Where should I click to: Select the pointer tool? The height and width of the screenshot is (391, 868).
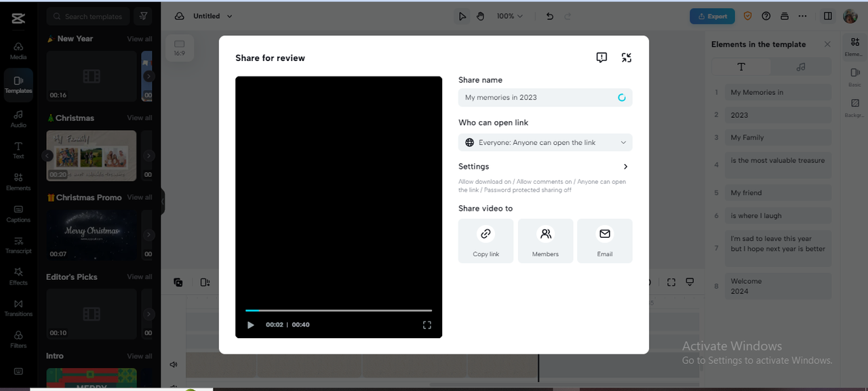tap(462, 16)
